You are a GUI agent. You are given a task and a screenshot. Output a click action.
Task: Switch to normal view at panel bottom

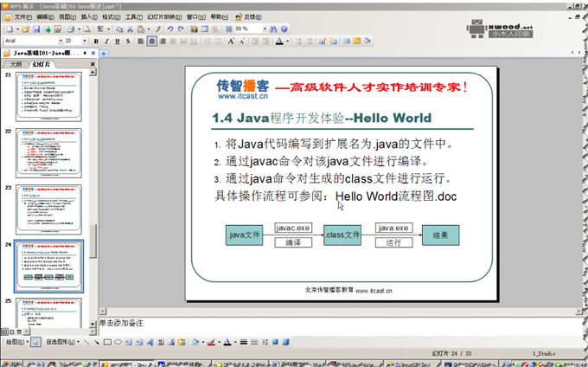tap(4, 332)
